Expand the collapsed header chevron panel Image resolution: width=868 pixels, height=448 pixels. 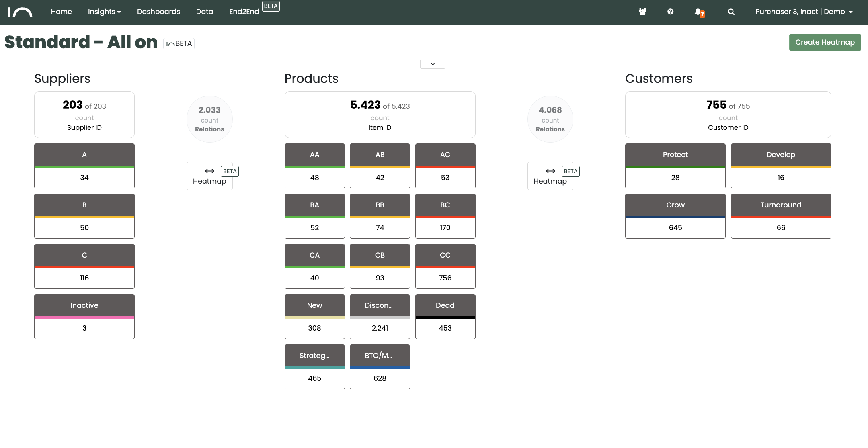[433, 64]
